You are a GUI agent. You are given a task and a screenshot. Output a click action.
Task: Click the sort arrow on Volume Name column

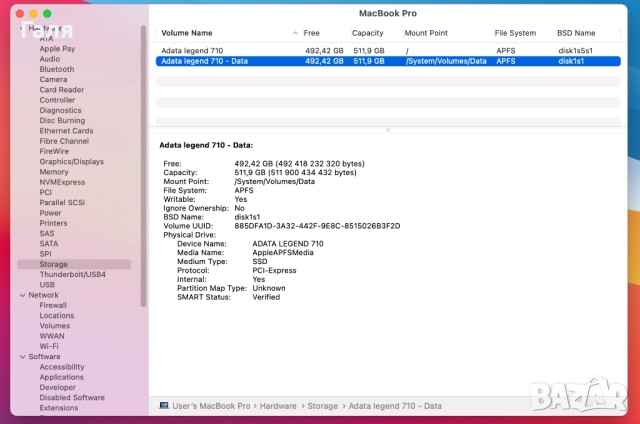click(295, 33)
